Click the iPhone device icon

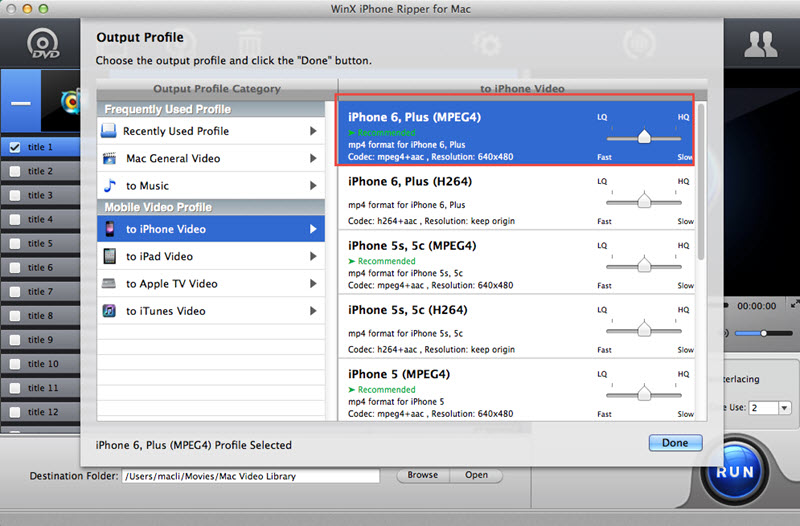point(110,229)
